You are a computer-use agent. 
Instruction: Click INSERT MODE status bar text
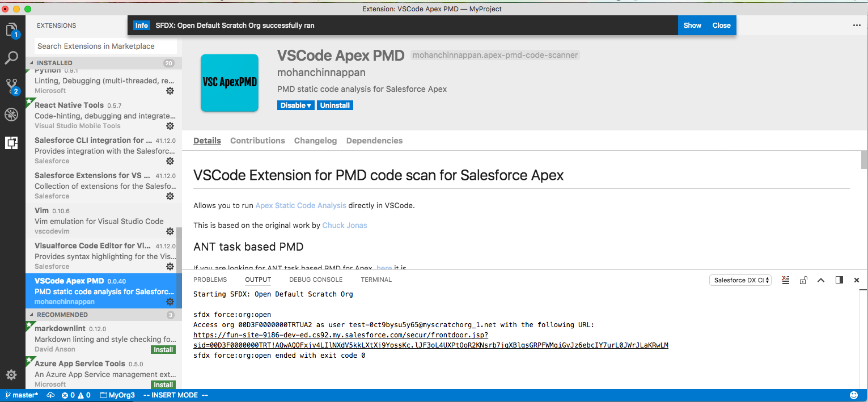pos(176,395)
